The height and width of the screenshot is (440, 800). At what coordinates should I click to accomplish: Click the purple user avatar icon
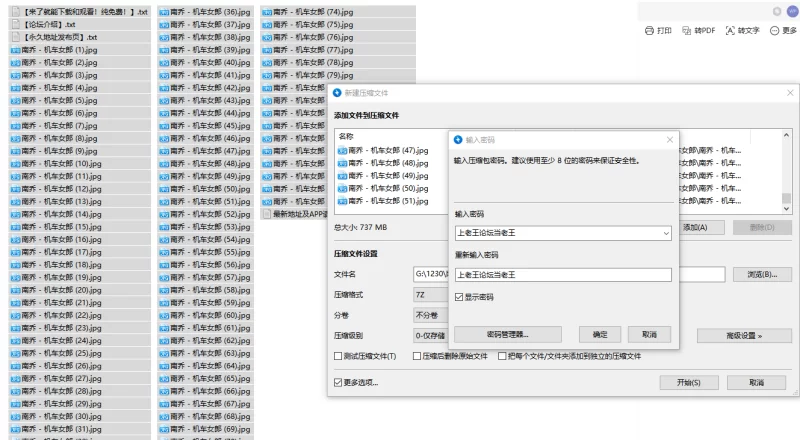point(792,11)
